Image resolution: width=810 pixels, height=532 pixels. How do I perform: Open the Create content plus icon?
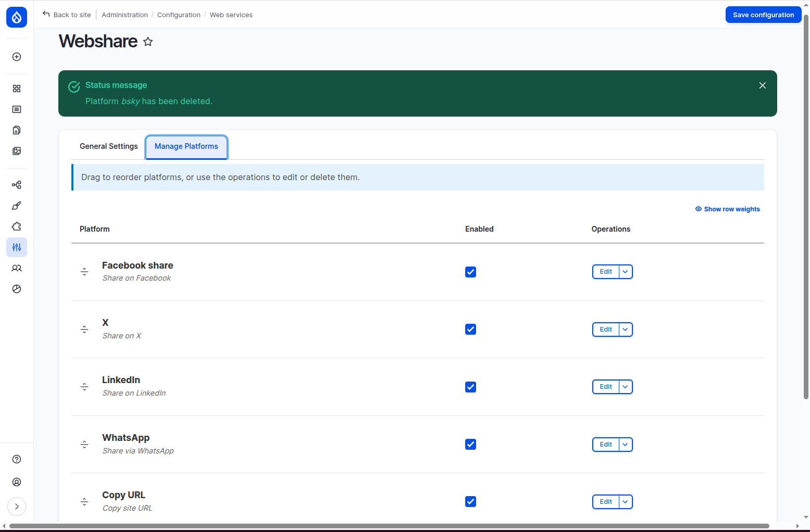tap(17, 57)
